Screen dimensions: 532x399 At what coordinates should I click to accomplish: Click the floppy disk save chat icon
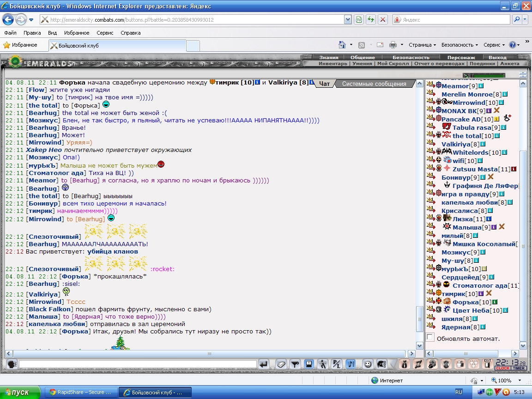pos(309,364)
